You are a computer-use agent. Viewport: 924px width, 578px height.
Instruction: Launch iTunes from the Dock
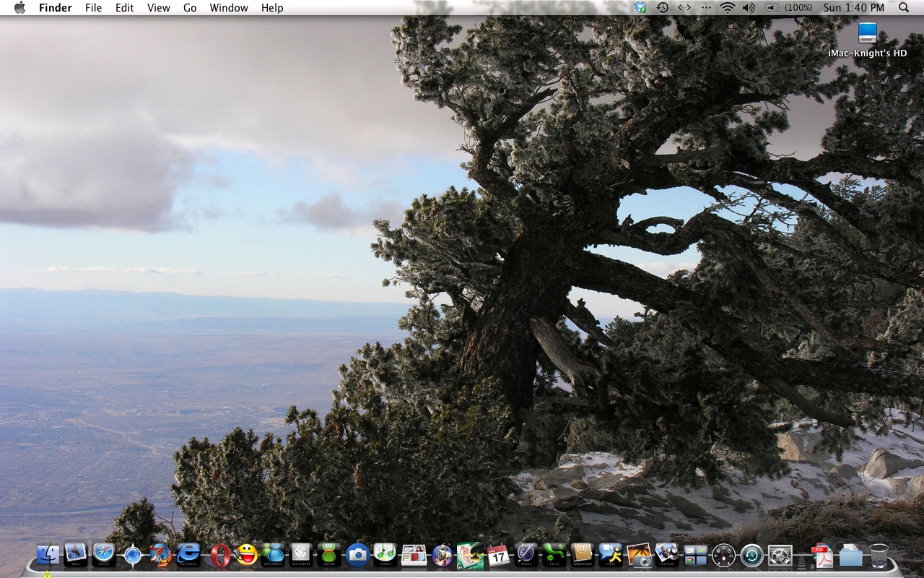[385, 555]
